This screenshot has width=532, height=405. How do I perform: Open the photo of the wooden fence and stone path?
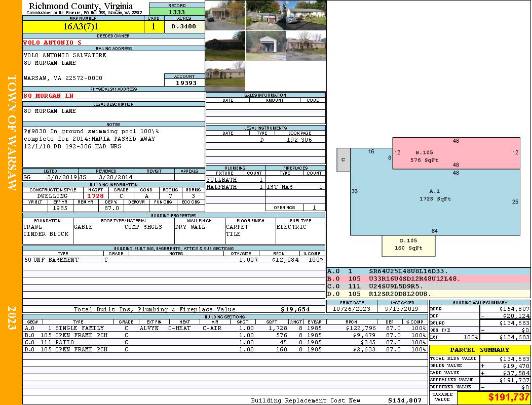click(265, 15)
